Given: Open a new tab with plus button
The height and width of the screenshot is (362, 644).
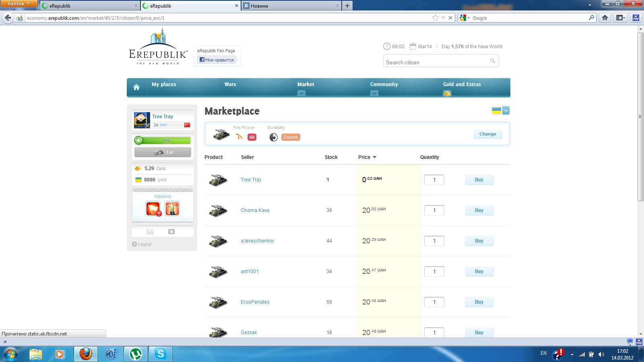Looking at the screenshot, I should [x=347, y=6].
